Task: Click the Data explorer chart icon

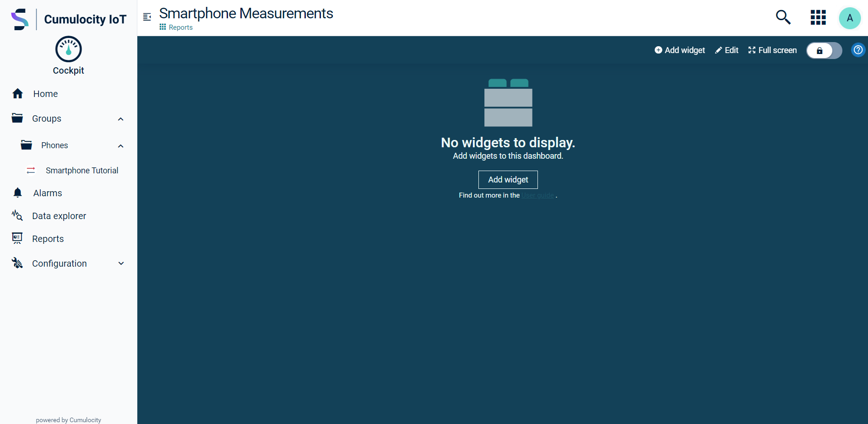Action: click(17, 215)
